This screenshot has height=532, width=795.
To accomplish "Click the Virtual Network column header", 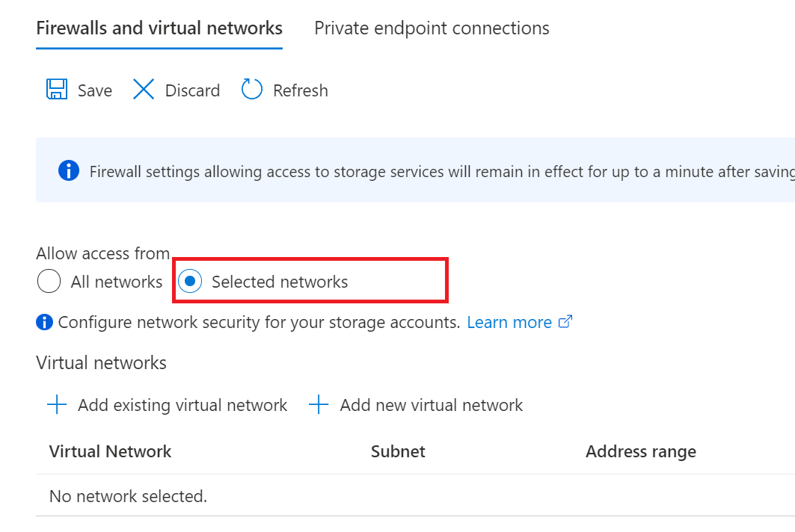I will click(109, 451).
